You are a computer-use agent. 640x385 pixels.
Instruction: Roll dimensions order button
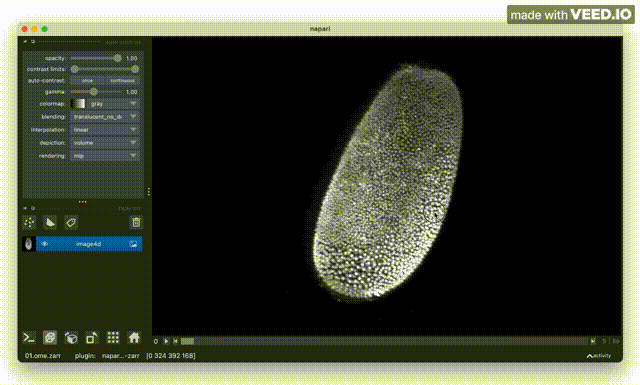click(x=71, y=338)
